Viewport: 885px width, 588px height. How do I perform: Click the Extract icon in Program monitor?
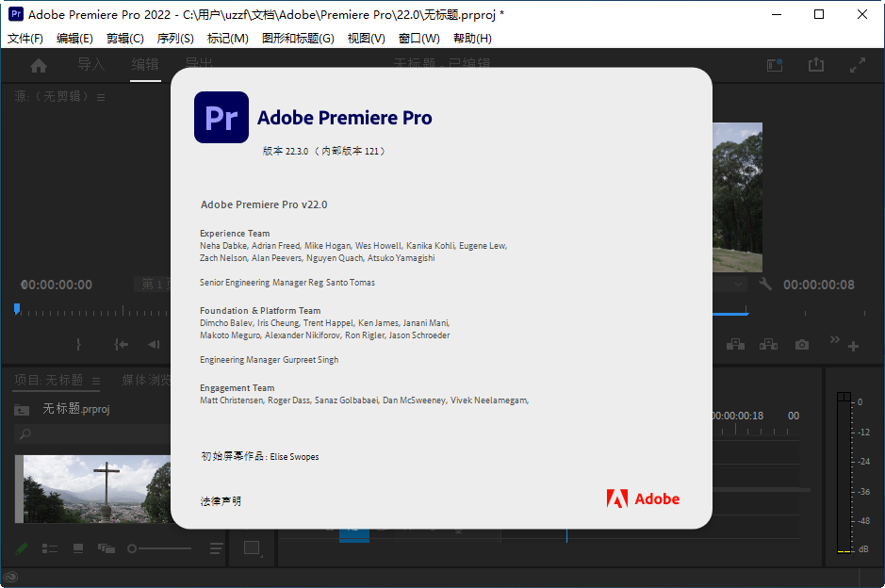pos(769,345)
